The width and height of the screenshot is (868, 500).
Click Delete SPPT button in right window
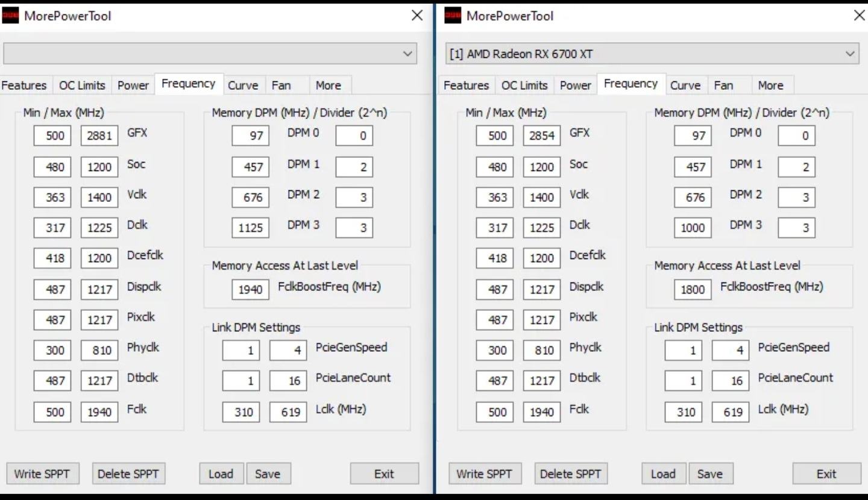coord(571,474)
